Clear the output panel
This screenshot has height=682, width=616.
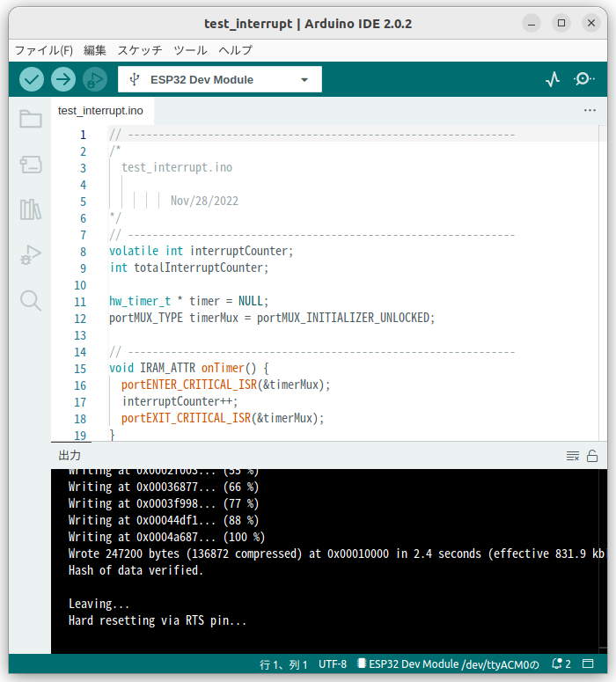pos(573,456)
